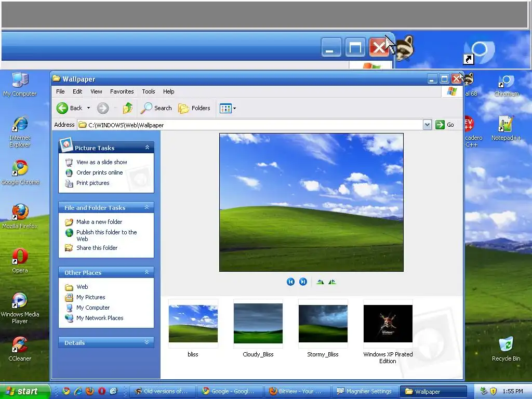The height and width of the screenshot is (399, 532).
Task: Open My Pictures in Other Places
Action: coord(90,298)
